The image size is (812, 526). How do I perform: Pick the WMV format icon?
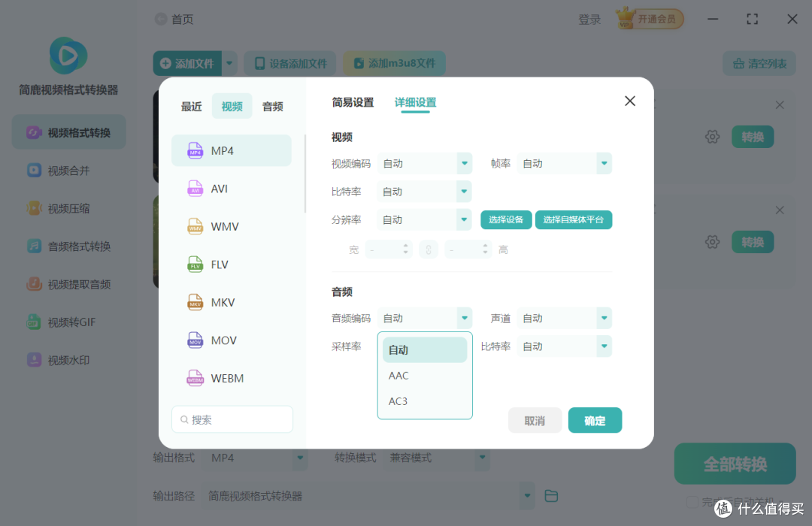pos(195,226)
